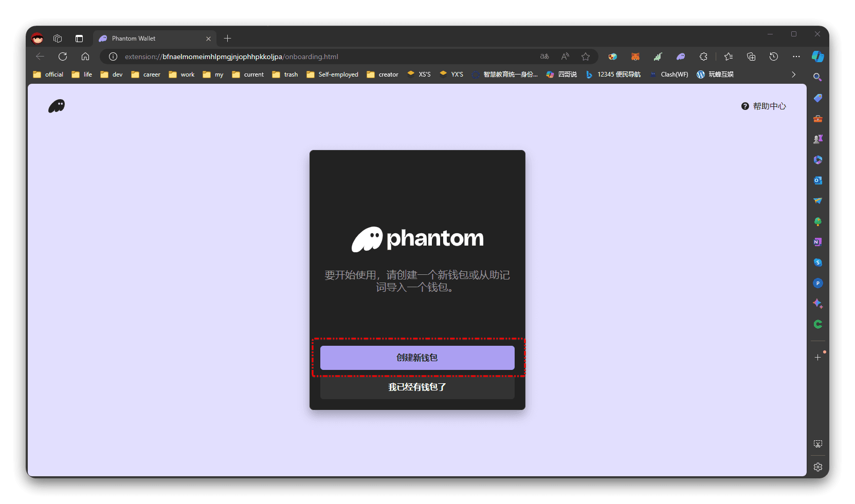Screen dimensions: 855x504
Task: View site information icon in address bar
Action: tap(113, 57)
